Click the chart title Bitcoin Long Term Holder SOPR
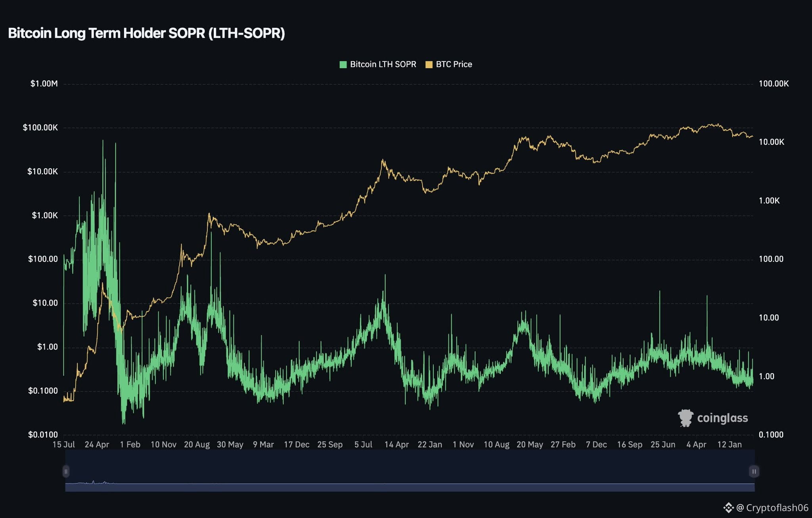The width and height of the screenshot is (812, 518). 146,33
